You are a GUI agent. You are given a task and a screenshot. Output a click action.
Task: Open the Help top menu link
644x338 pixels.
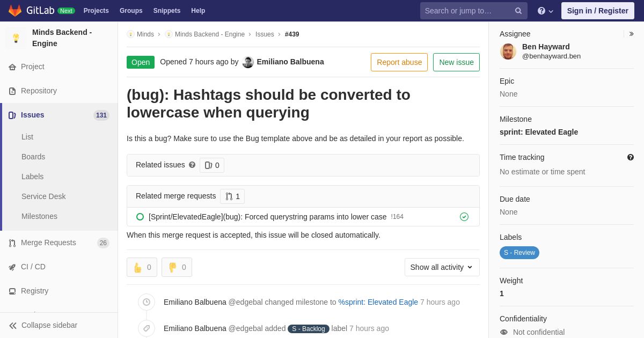point(198,11)
